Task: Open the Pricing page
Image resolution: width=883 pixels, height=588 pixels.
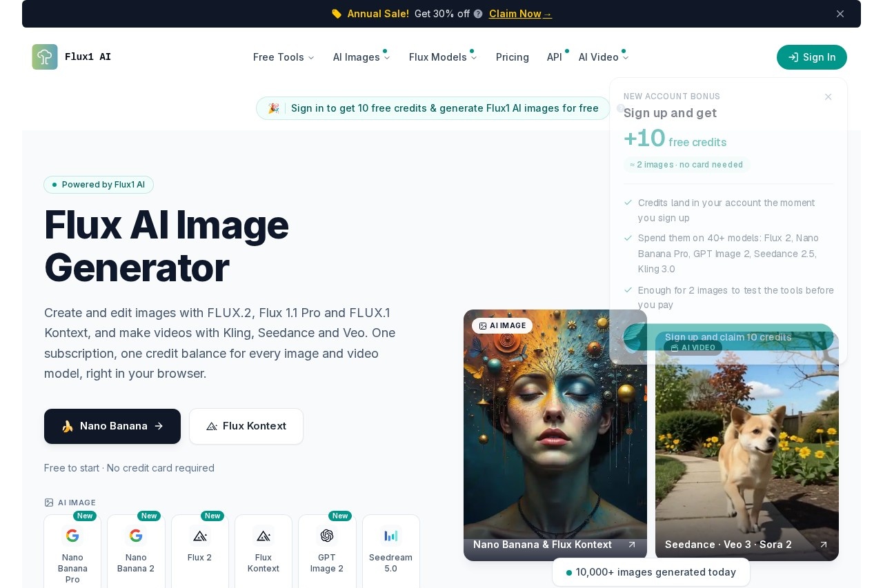Action: [x=513, y=57]
